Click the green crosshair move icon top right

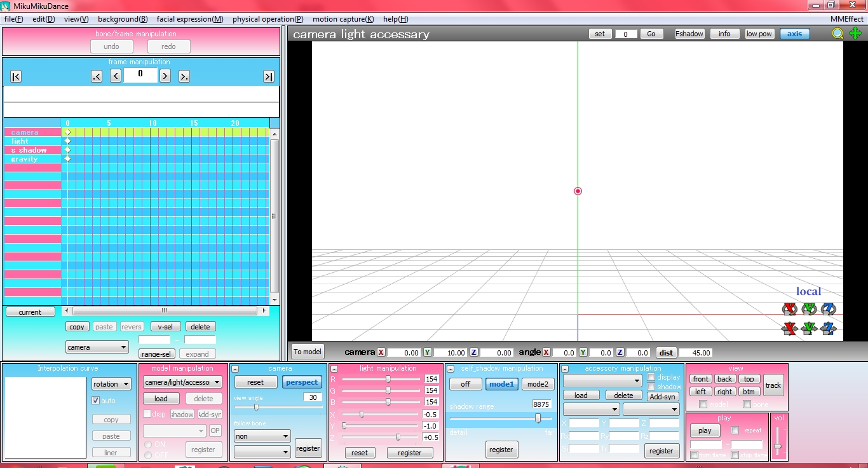point(855,34)
